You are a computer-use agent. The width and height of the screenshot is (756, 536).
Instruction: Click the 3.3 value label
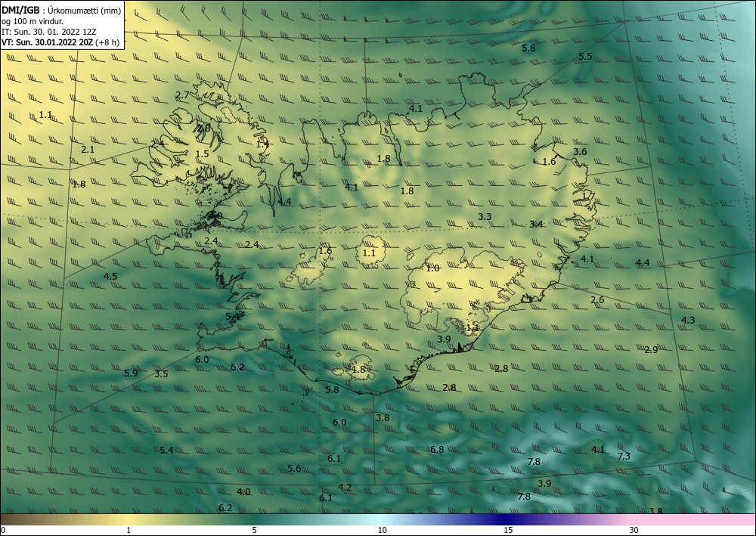point(485,216)
